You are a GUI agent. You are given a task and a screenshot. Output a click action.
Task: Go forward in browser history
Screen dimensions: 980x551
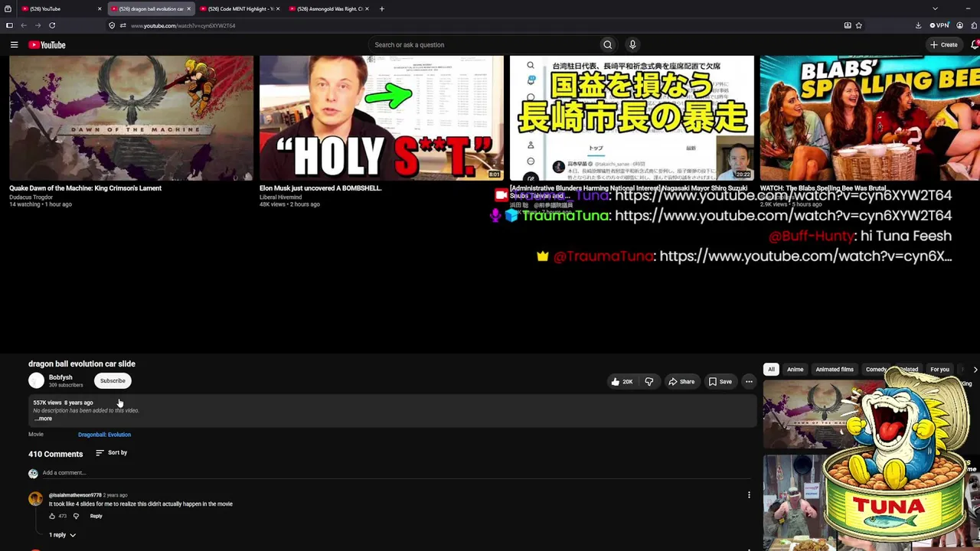pos(38,25)
